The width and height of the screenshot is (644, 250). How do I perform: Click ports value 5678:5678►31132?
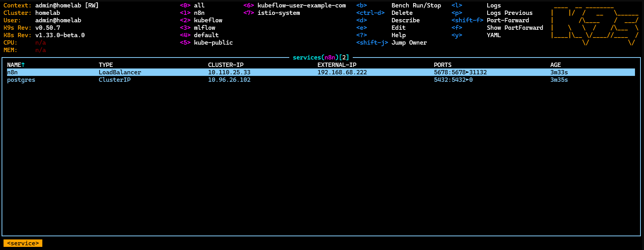tap(461, 72)
